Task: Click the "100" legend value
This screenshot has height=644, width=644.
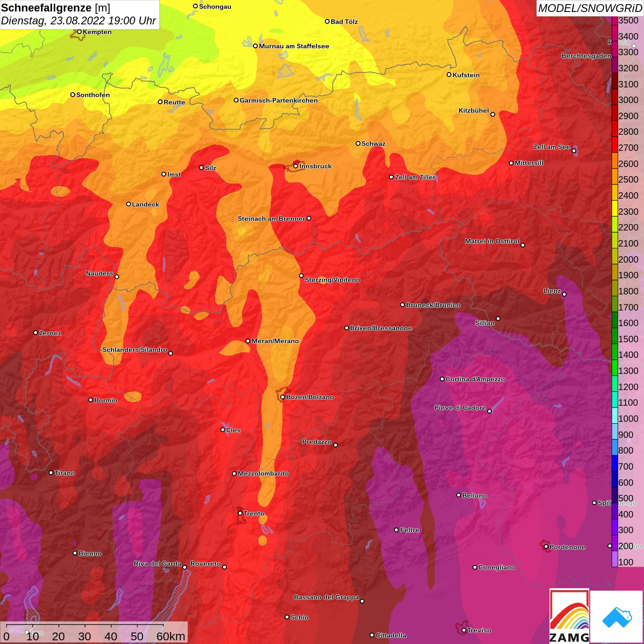Action: (x=626, y=562)
